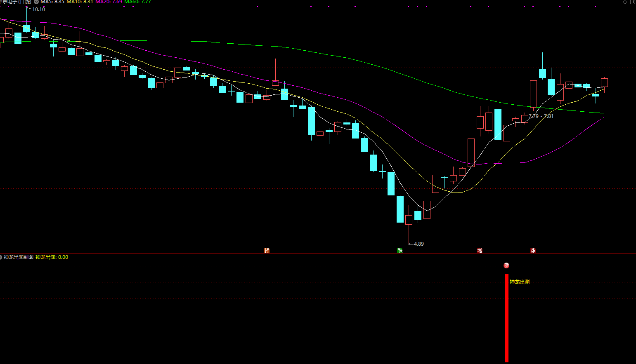This screenshot has width=636, height=364.
Task: Click the 4.89 low price annotation
Action: [x=419, y=244]
